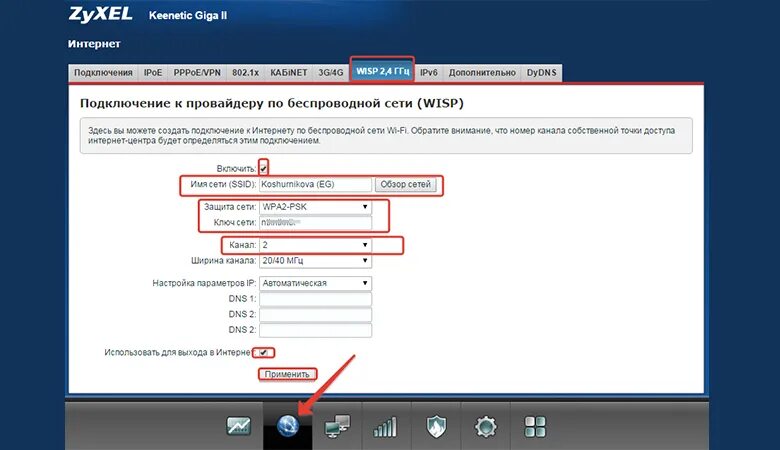Open the security shield icon
The image size is (780, 450).
pos(435,426)
